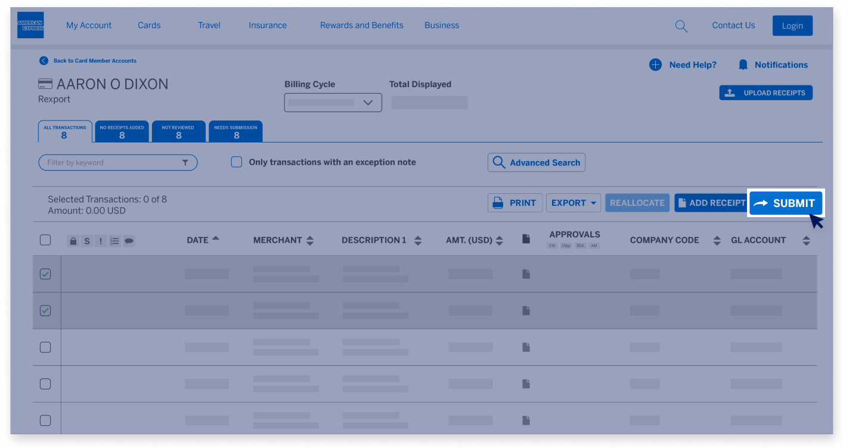Sort by Merchant column arrows

[310, 240]
